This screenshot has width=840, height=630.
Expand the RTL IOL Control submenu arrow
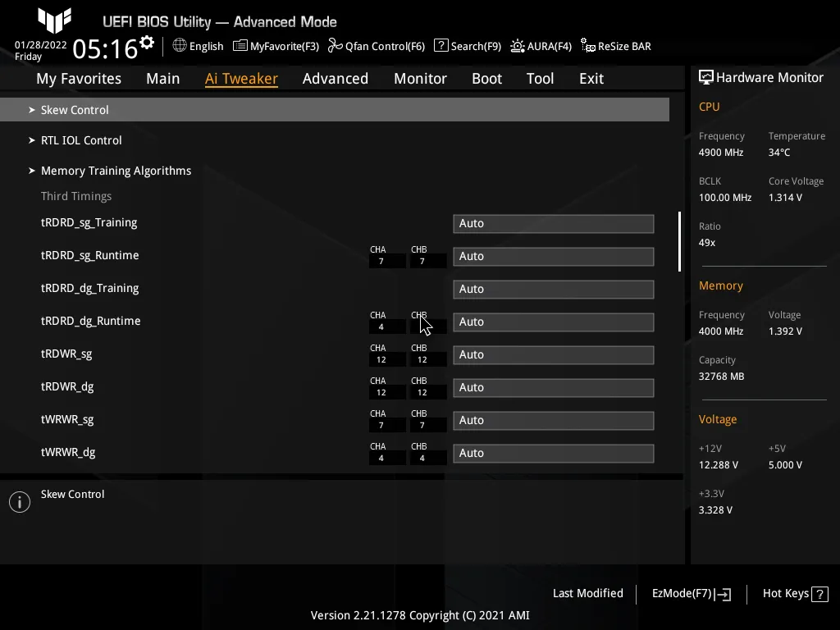(x=32, y=140)
